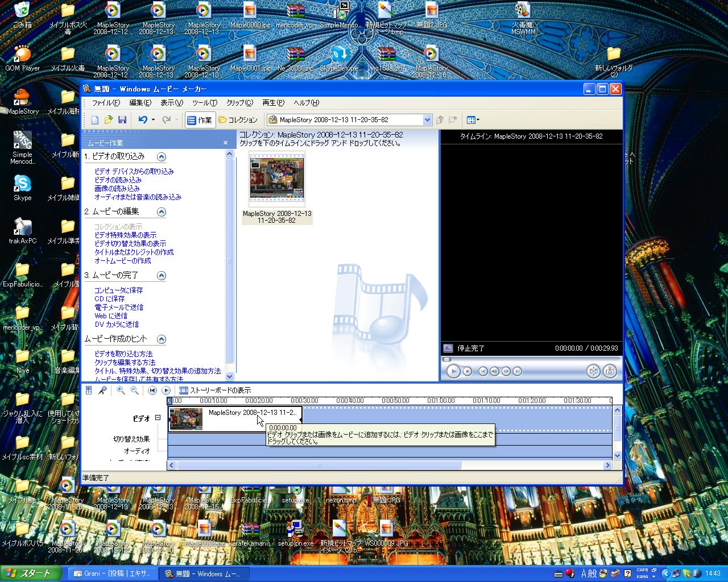The height and width of the screenshot is (582, 728).
Task: Click CD に保存 link
Action: pyautogui.click(x=109, y=299)
